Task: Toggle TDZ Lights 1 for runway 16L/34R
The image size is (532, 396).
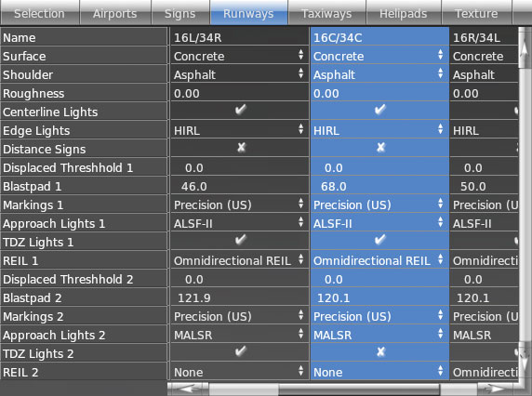Action: coord(240,241)
